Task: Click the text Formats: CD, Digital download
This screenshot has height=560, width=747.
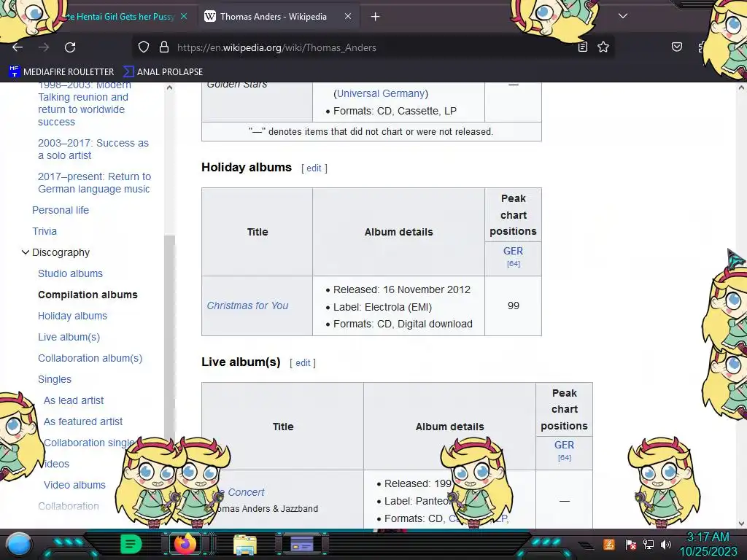Action: (403, 324)
